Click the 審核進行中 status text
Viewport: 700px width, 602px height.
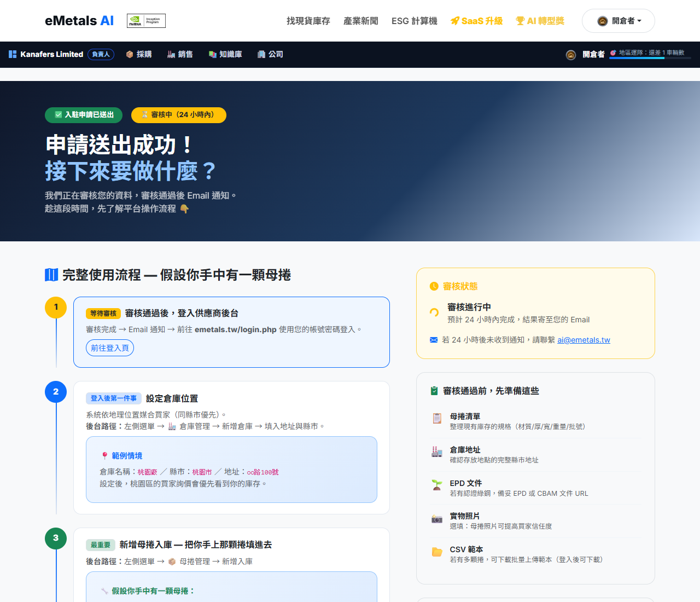tap(469, 308)
